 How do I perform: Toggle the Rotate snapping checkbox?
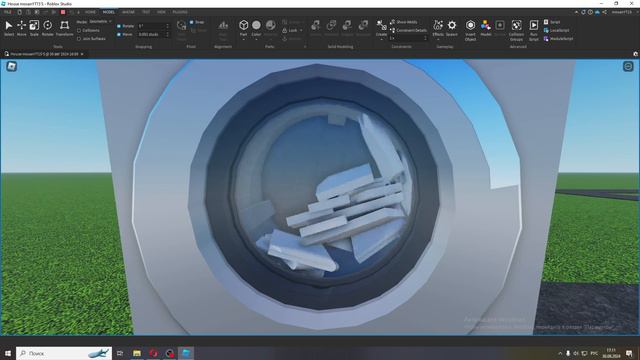coord(119,26)
